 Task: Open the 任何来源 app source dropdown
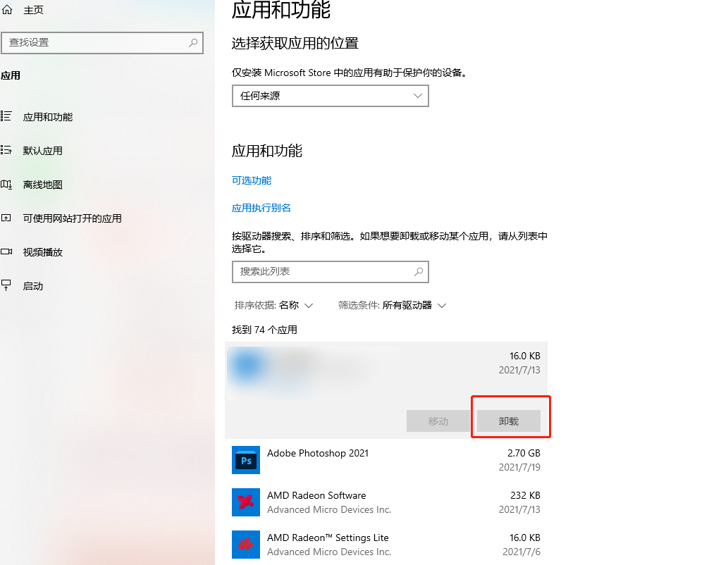(330, 96)
